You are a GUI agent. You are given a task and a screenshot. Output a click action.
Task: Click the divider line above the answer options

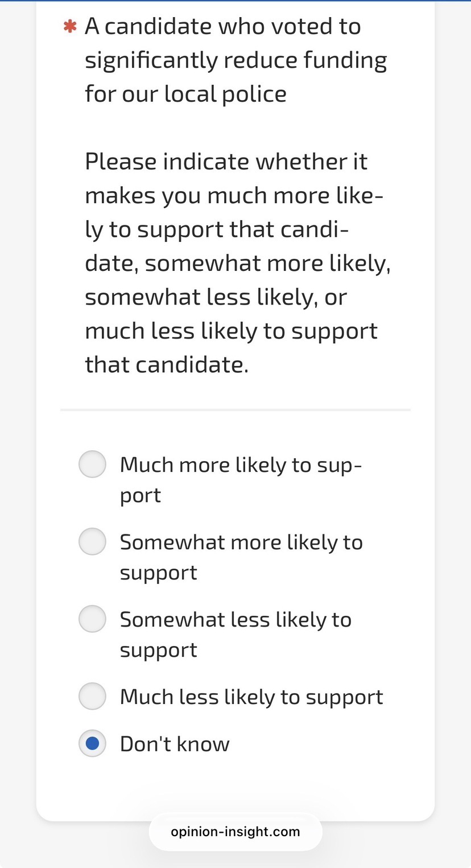(235, 409)
